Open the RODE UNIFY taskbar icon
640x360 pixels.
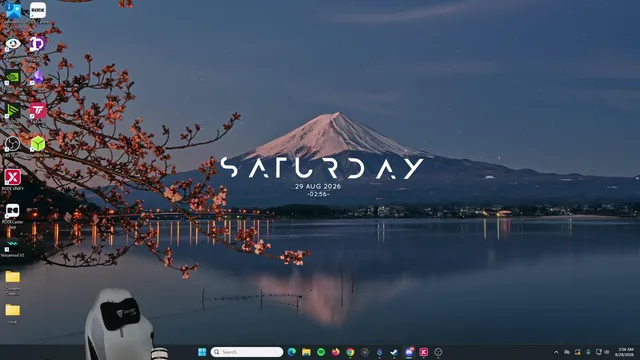(x=424, y=352)
